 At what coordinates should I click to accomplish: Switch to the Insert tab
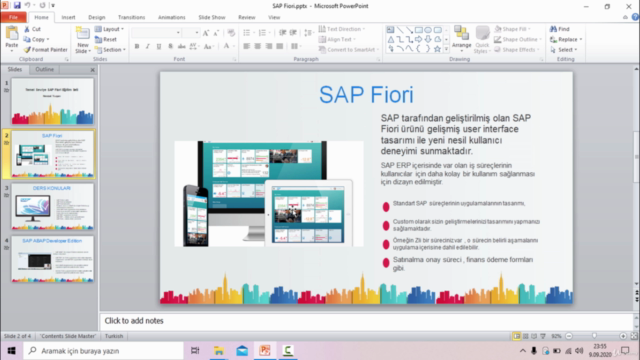pyautogui.click(x=68, y=17)
